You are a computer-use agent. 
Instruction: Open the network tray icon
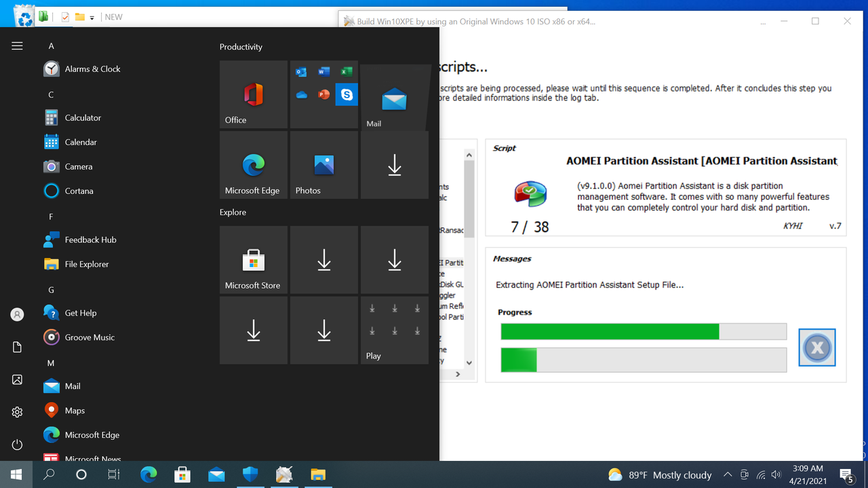pyautogui.click(x=761, y=475)
